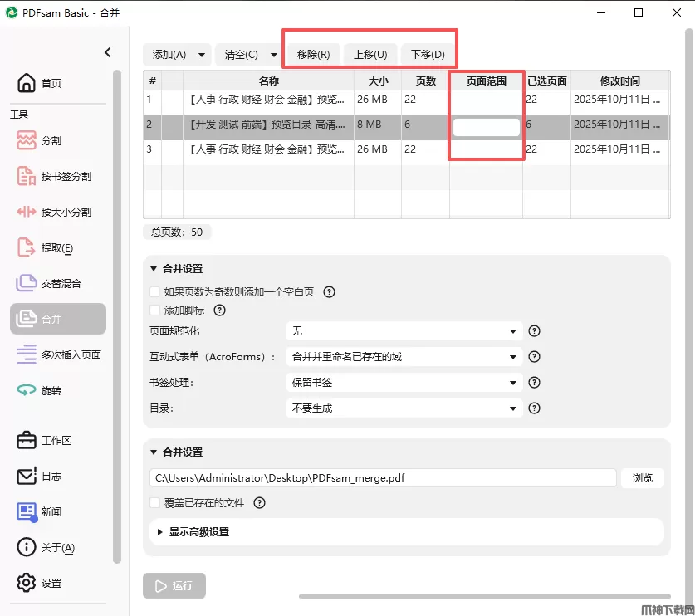The image size is (695, 616).
Task: Open the 添加 menu button
Action: pyautogui.click(x=176, y=55)
